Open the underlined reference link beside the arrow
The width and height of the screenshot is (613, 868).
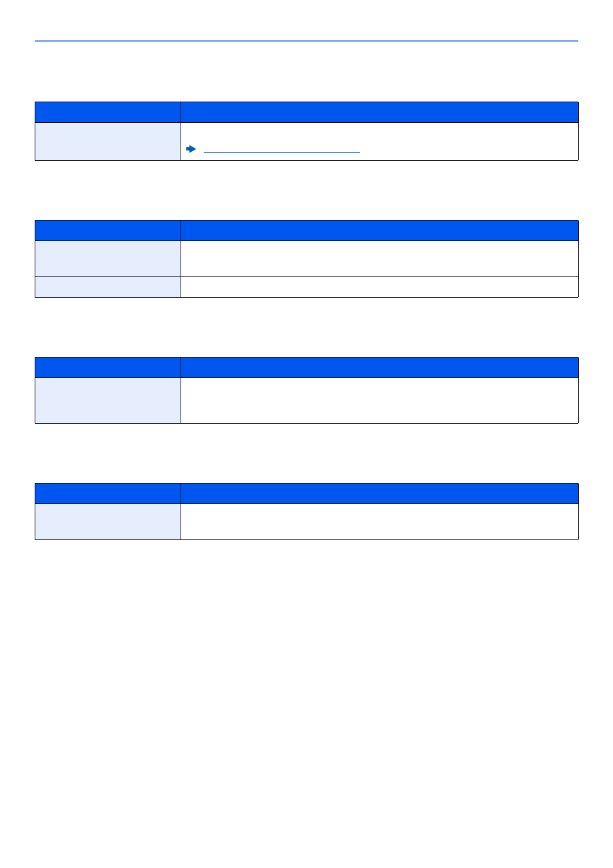(x=281, y=150)
